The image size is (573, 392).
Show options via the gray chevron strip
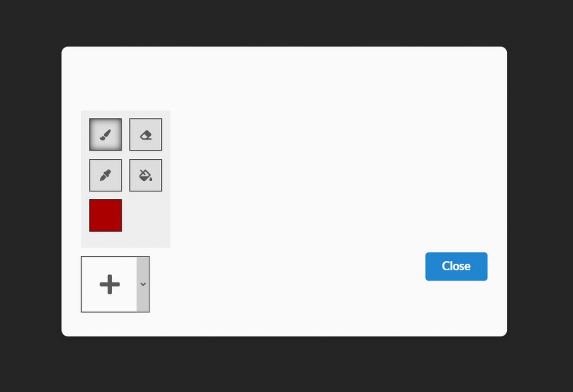click(143, 284)
